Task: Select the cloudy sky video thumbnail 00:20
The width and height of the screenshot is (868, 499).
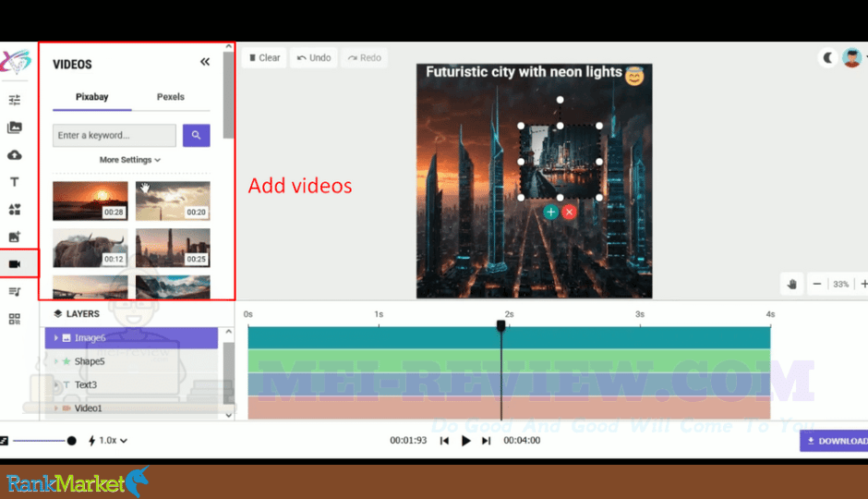Action: [173, 201]
